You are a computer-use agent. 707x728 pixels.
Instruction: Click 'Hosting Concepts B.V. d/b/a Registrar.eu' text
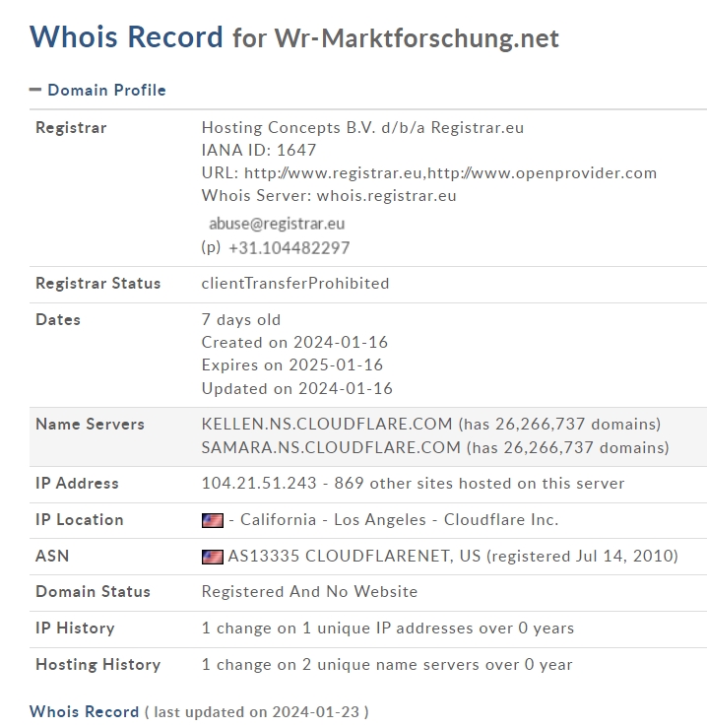pos(362,127)
